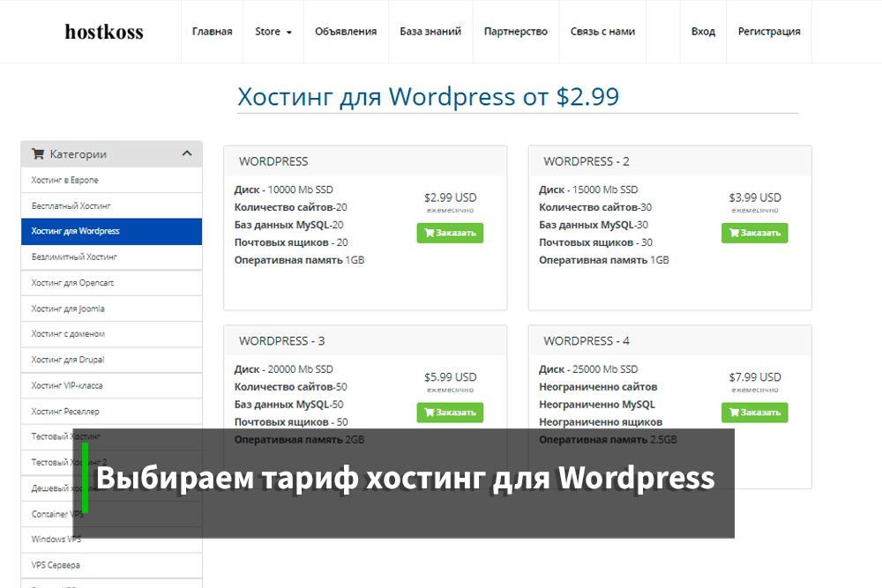Click Почтовых ящиков - 50 text
The width and height of the screenshot is (882, 588).
291,422
